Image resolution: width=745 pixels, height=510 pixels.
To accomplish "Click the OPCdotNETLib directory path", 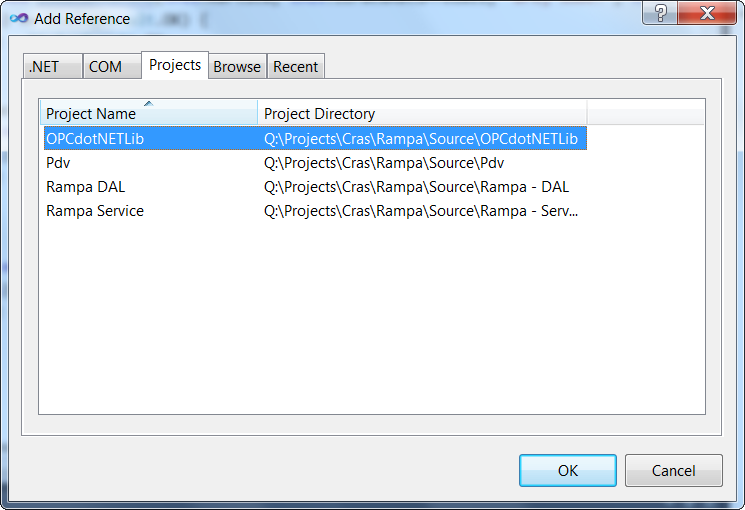I will pyautogui.click(x=420, y=139).
